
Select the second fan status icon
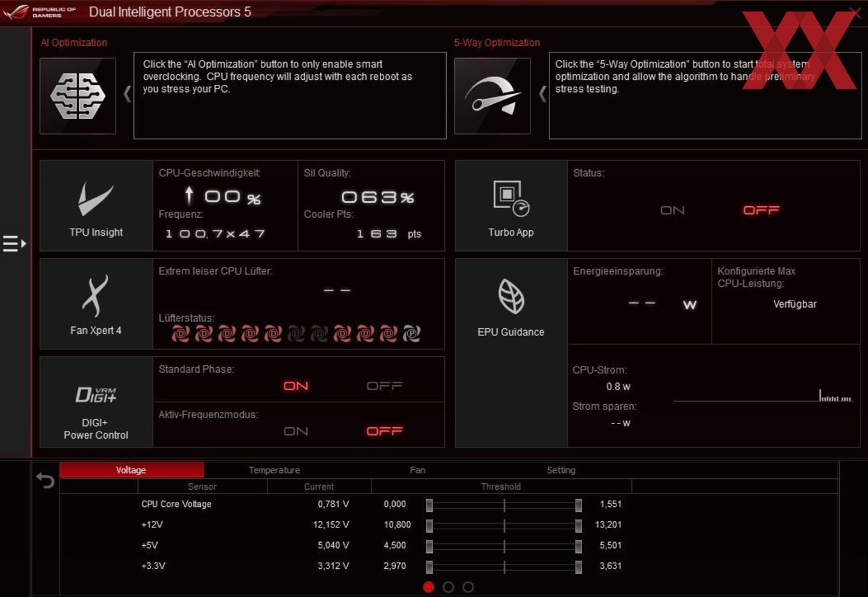[x=204, y=333]
